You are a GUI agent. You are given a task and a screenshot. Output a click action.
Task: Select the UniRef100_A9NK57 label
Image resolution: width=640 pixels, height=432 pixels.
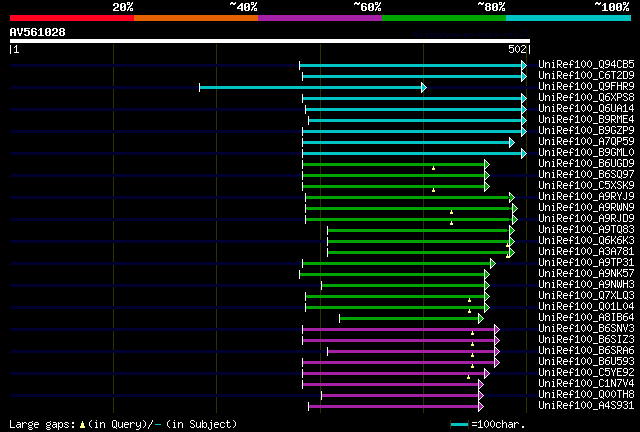click(586, 274)
